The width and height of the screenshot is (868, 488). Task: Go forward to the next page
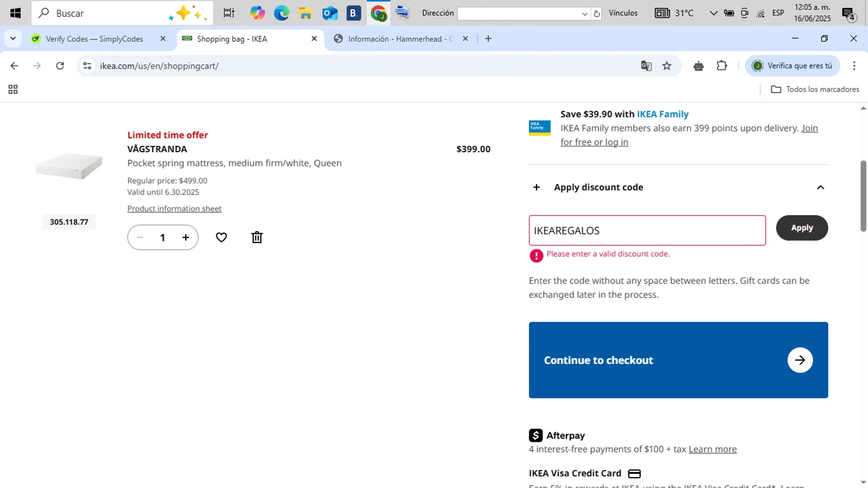37,66
